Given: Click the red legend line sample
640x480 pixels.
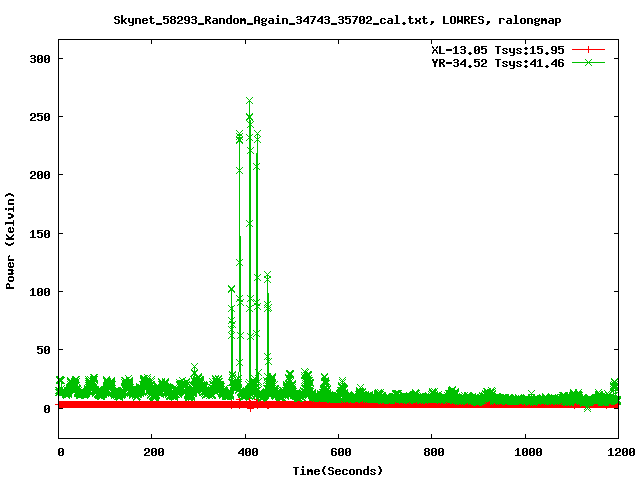Looking at the screenshot, I should coord(588,50).
